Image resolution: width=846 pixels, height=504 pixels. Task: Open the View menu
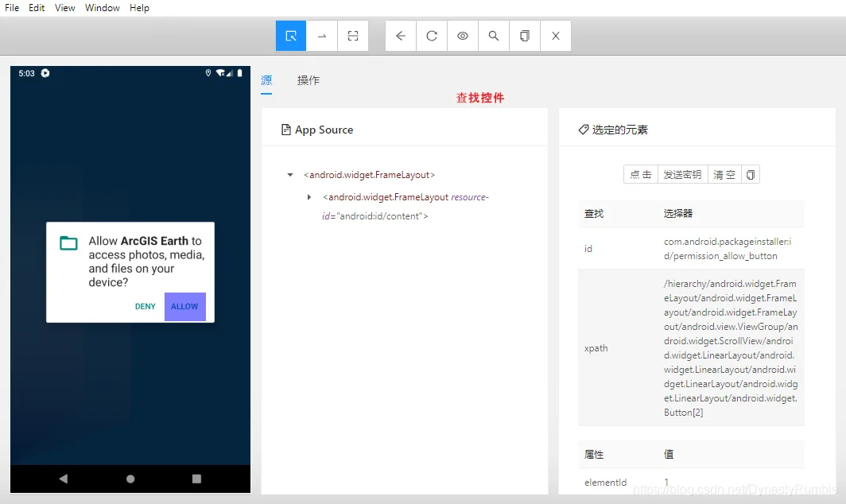[64, 8]
